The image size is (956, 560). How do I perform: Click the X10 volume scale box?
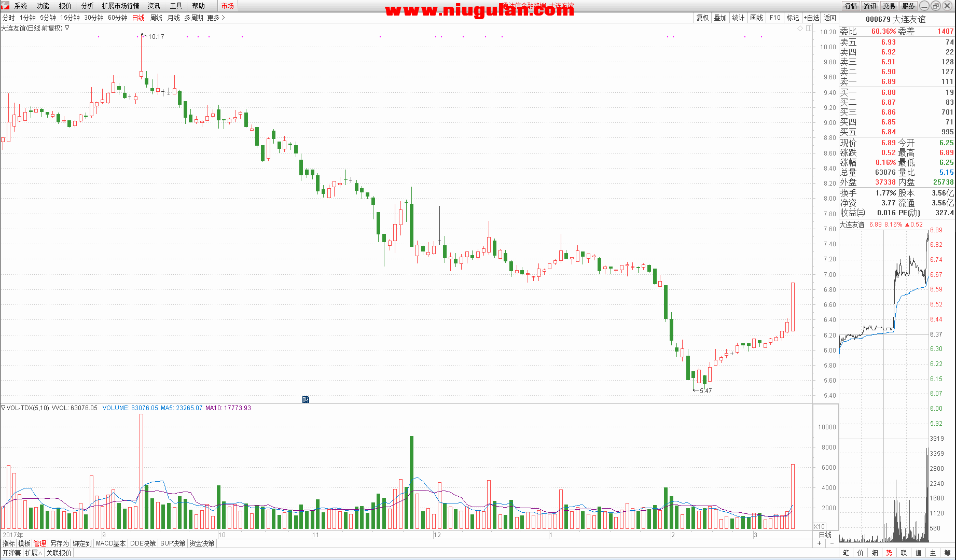pos(819,527)
